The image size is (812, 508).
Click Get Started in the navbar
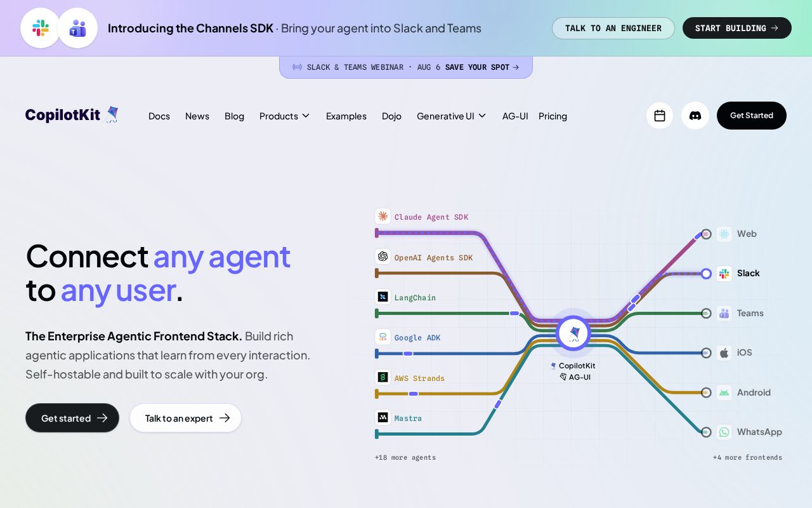pos(752,116)
